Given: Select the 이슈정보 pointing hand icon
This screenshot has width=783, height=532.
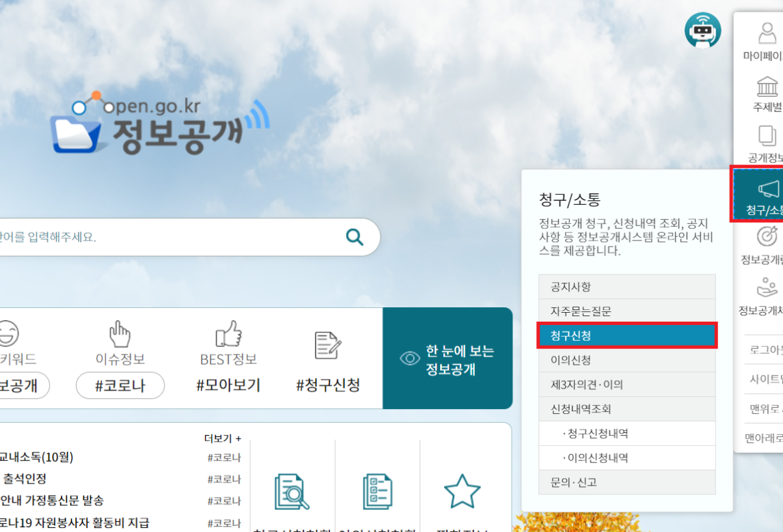Looking at the screenshot, I should coord(120,335).
